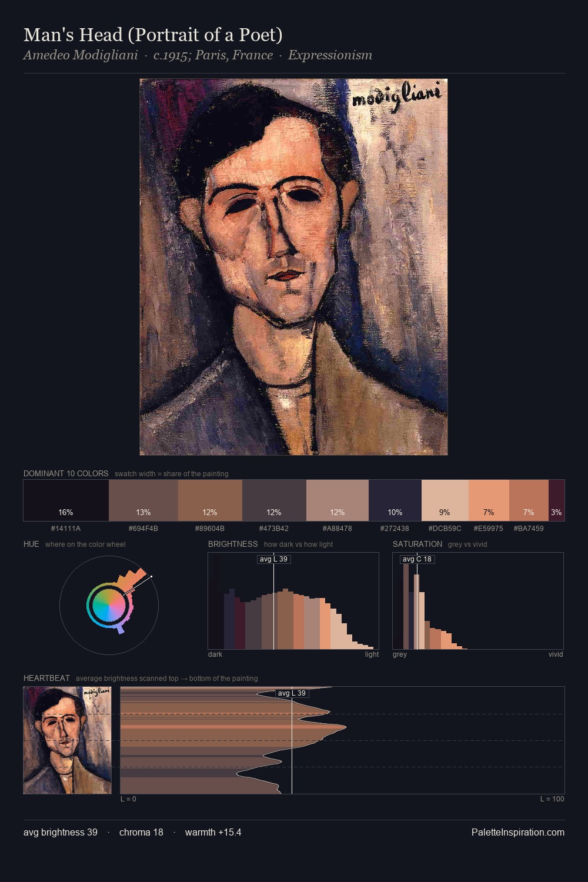588x882 pixels.
Task: Select the #BA7459 terracotta swatch
Action: coord(529,500)
